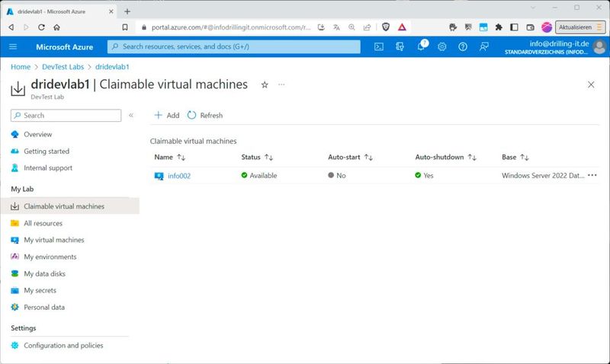Screen dimensions: 610x364
Task: Go to Home in the breadcrumb
Action: pyautogui.click(x=21, y=67)
